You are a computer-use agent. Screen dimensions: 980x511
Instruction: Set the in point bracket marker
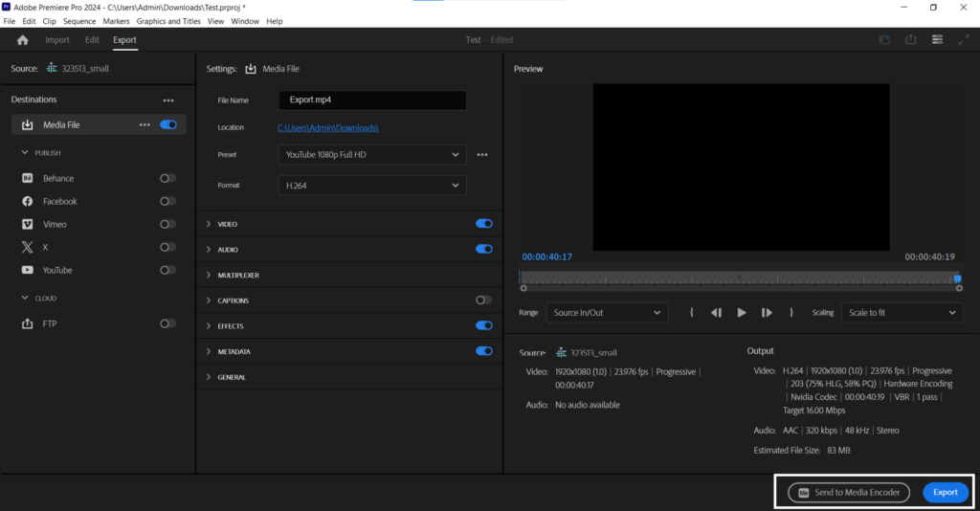pos(691,313)
